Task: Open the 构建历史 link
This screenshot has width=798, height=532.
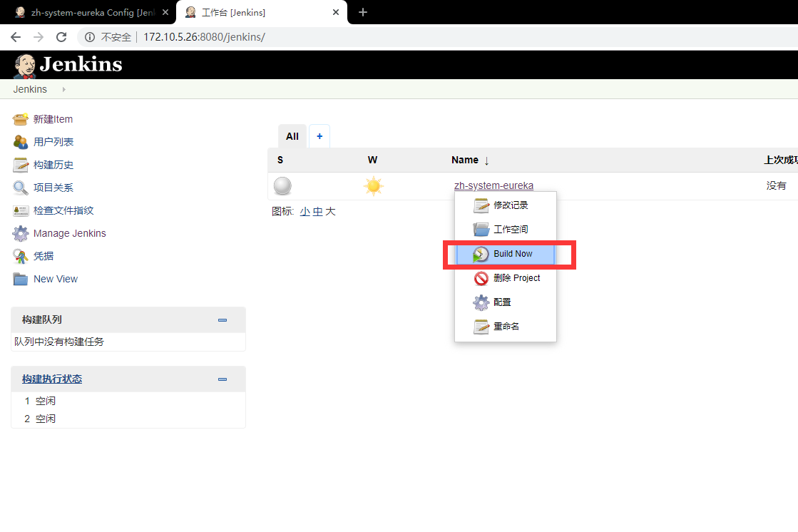Action: pos(53,165)
